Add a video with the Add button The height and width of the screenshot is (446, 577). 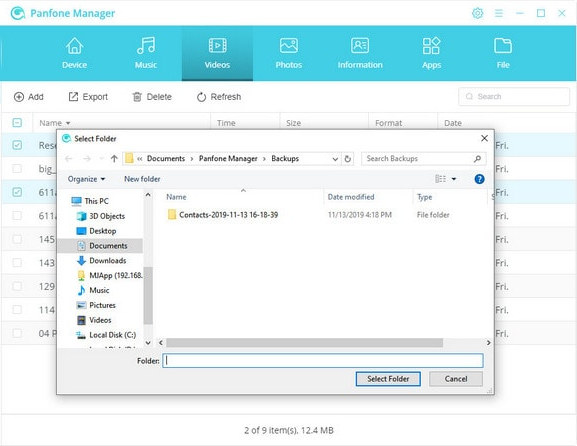coord(28,97)
